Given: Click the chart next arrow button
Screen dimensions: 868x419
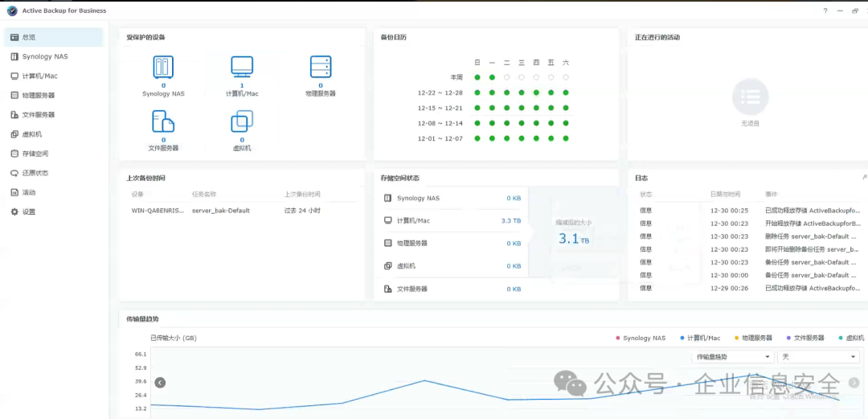Looking at the screenshot, I should click(x=854, y=383).
